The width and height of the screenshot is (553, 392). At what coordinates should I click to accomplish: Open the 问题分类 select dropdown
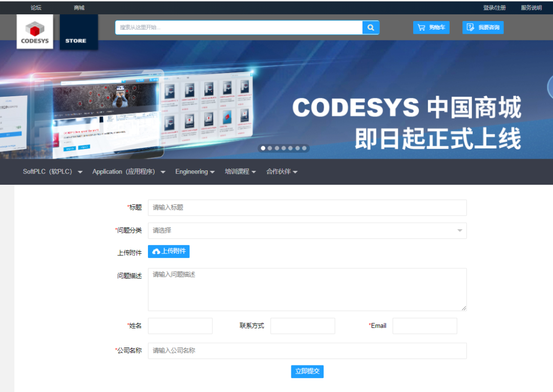[307, 231]
